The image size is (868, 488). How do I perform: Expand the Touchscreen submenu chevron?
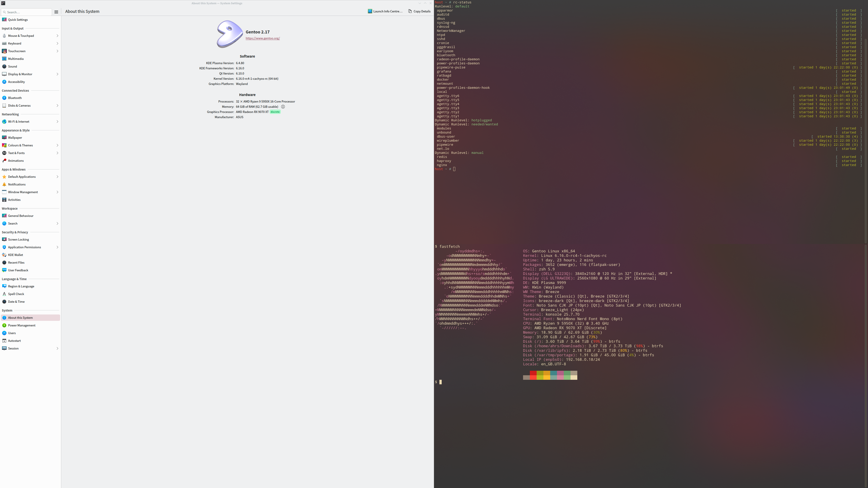point(57,51)
